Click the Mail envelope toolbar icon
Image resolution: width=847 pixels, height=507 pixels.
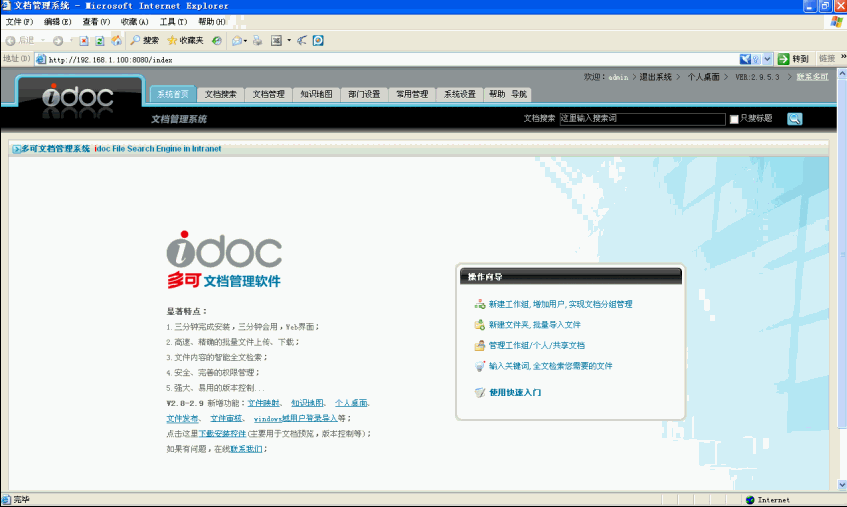tap(237, 40)
